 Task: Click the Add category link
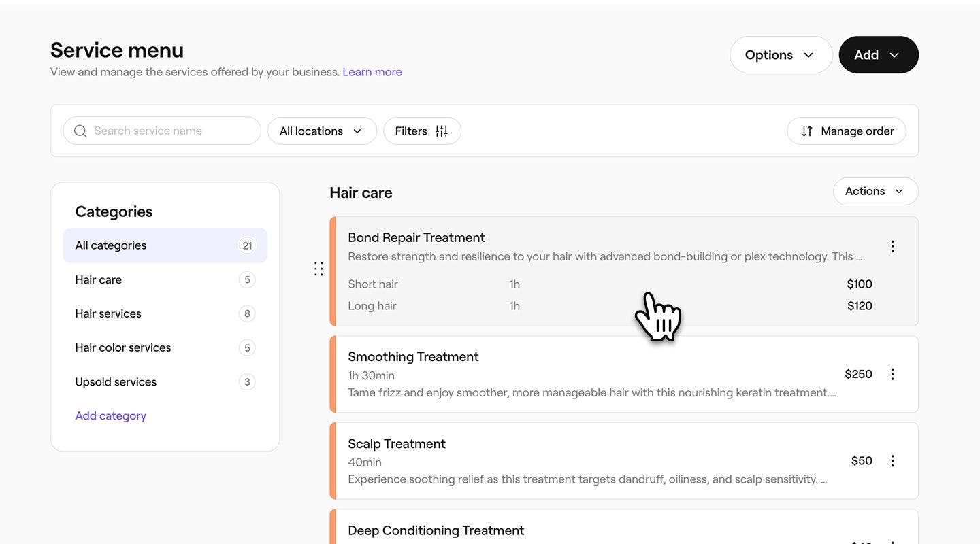tap(110, 416)
